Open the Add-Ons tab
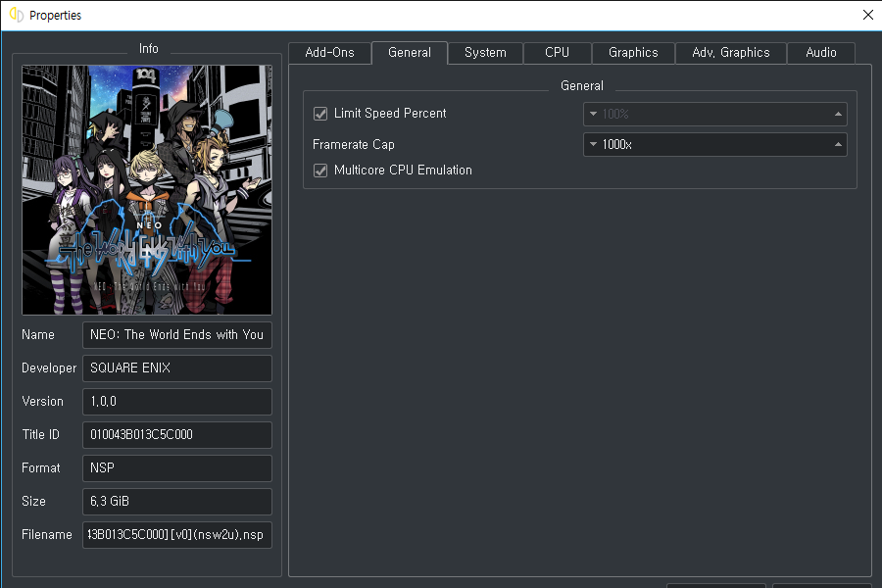 (x=329, y=53)
